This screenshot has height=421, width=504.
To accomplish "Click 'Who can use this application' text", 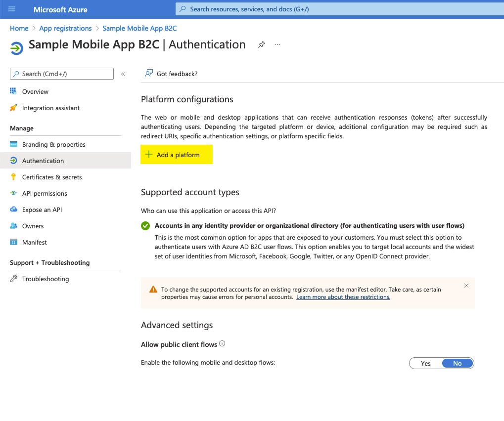I will pos(208,210).
